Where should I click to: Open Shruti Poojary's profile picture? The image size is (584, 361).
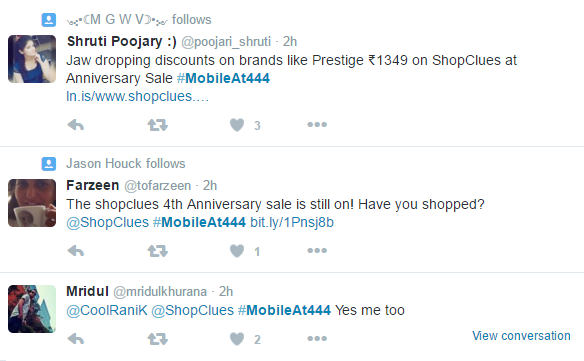pyautogui.click(x=32, y=59)
